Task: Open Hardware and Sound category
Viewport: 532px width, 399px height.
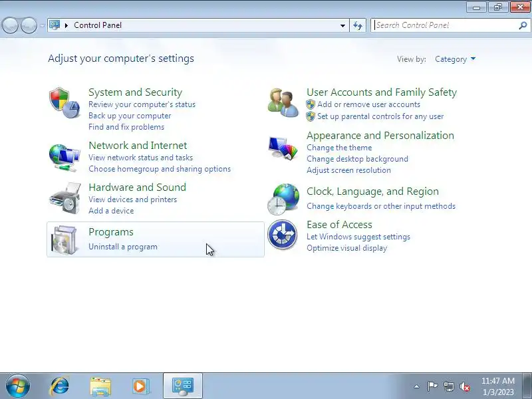Action: pyautogui.click(x=138, y=188)
